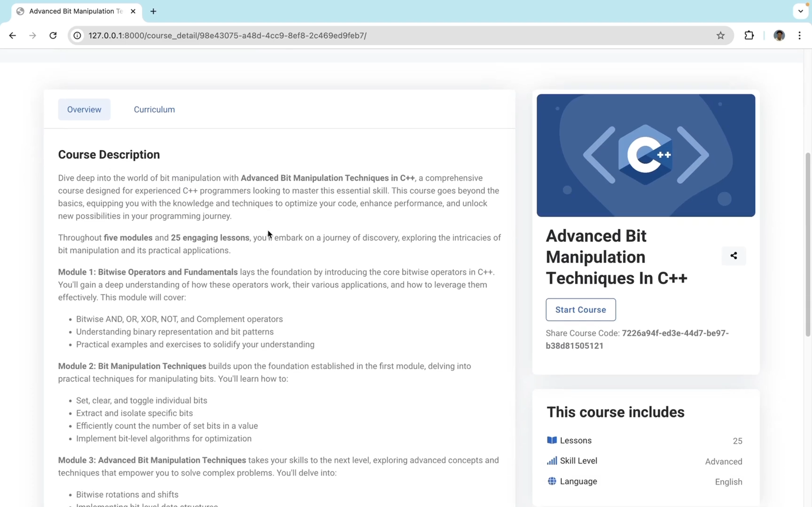
Task: Select the Overview tab
Action: click(84, 109)
